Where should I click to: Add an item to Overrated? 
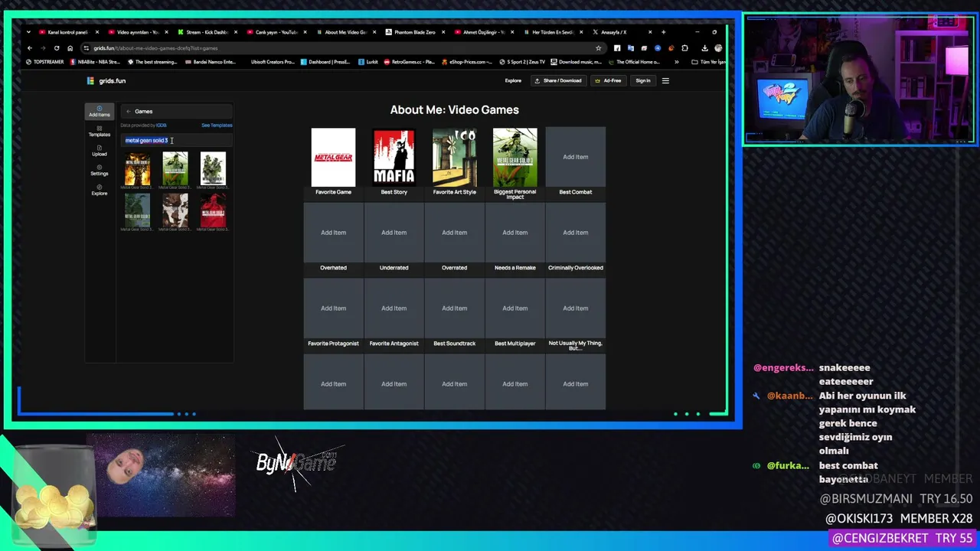pyautogui.click(x=454, y=233)
